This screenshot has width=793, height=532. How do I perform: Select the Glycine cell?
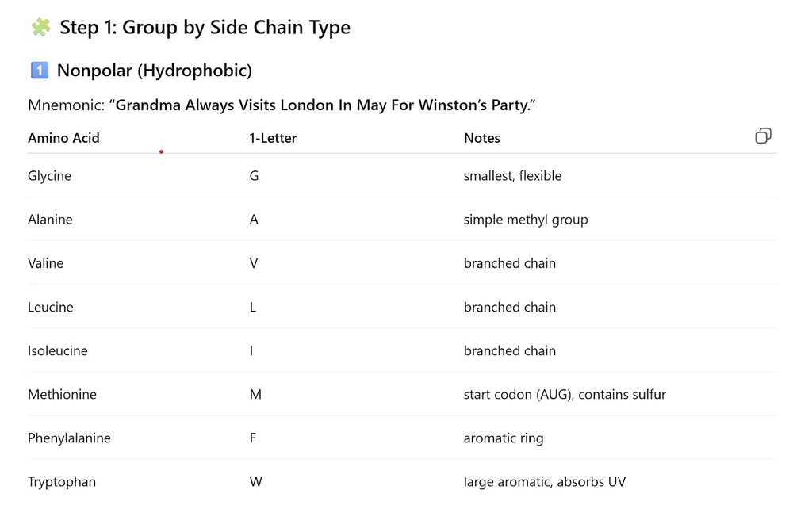pyautogui.click(x=49, y=176)
